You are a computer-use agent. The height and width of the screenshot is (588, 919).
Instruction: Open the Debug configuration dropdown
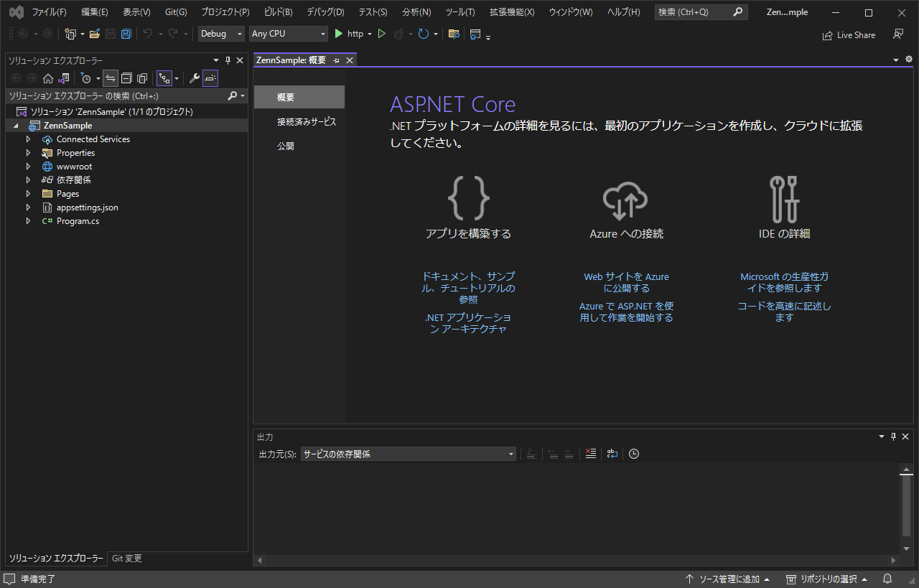[x=221, y=34]
